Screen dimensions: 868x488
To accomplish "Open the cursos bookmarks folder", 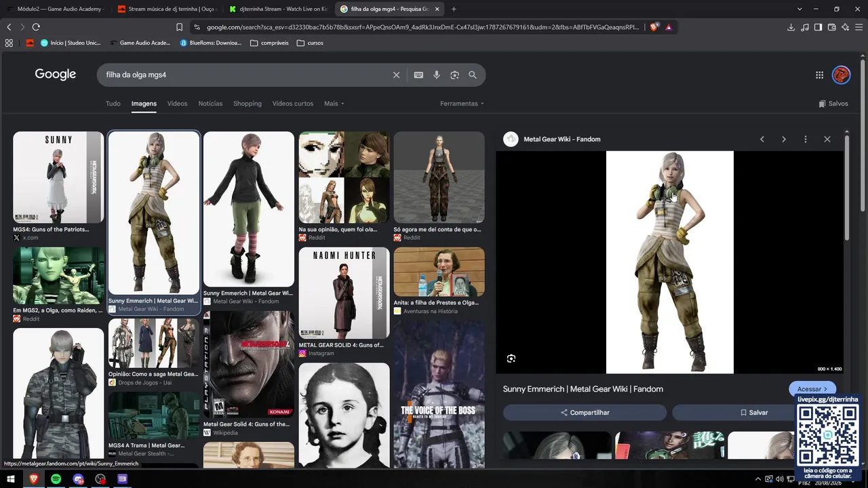I will pos(311,43).
